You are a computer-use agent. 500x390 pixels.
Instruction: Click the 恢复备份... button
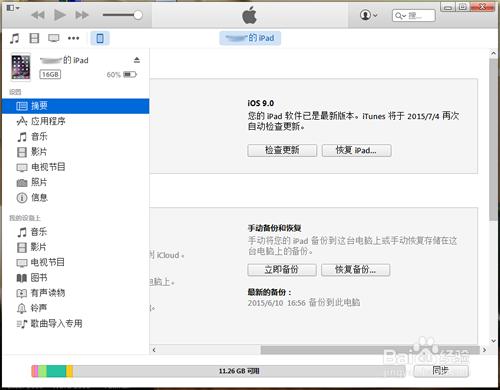(355, 270)
